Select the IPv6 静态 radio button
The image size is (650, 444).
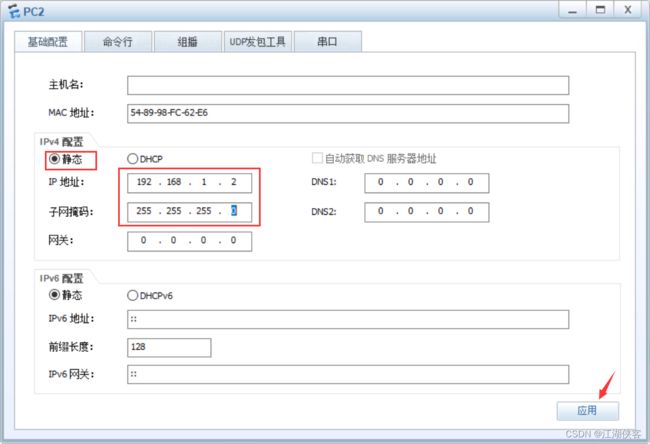tap(54, 295)
